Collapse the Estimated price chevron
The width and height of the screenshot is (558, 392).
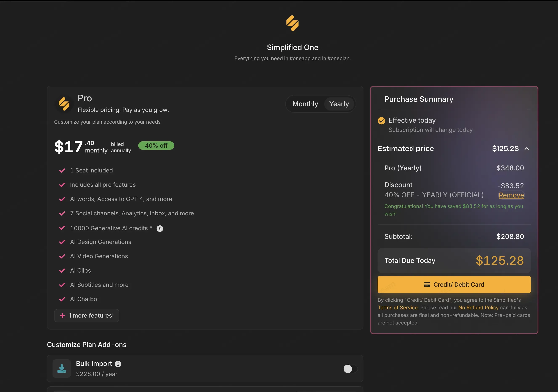coord(526,149)
